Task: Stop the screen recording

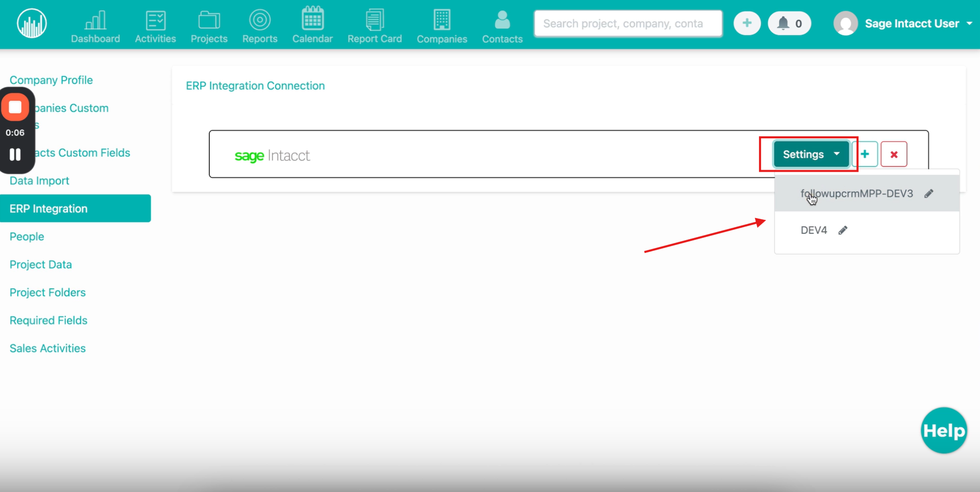Action: [15, 107]
